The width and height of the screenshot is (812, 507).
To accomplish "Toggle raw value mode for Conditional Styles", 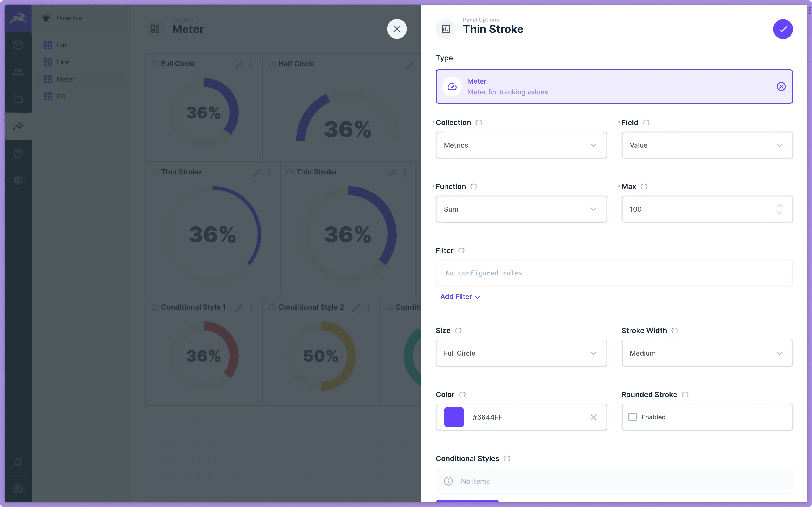I will tap(507, 458).
